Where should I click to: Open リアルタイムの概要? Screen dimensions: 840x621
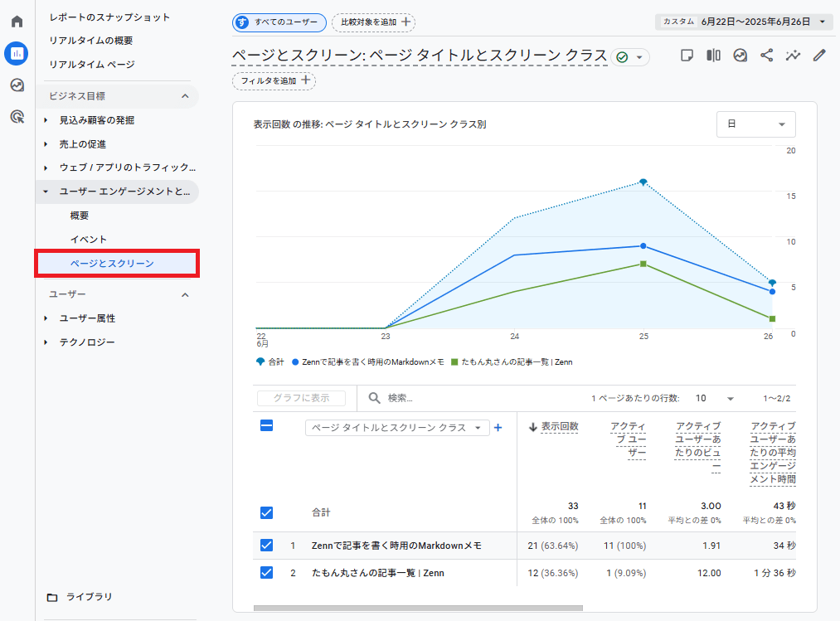[91, 41]
